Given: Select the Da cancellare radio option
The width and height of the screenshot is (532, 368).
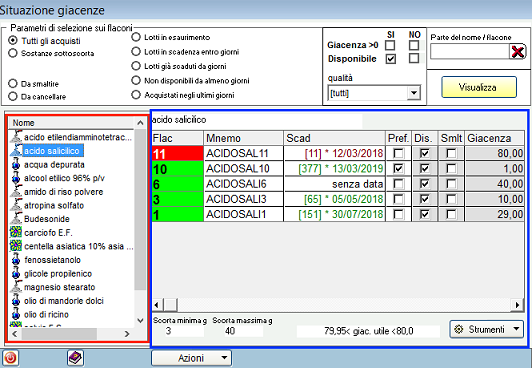Looking at the screenshot, I should tap(13, 97).
